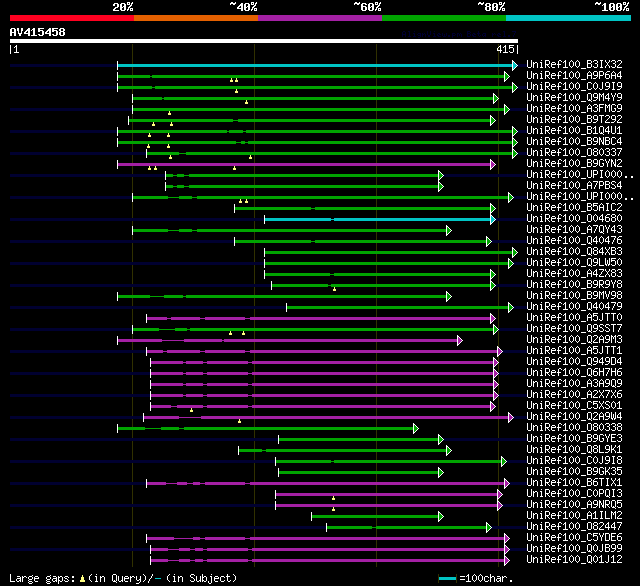
Task: Select the UniRef100_A5JTT1 label
Action: pyautogui.click(x=574, y=351)
